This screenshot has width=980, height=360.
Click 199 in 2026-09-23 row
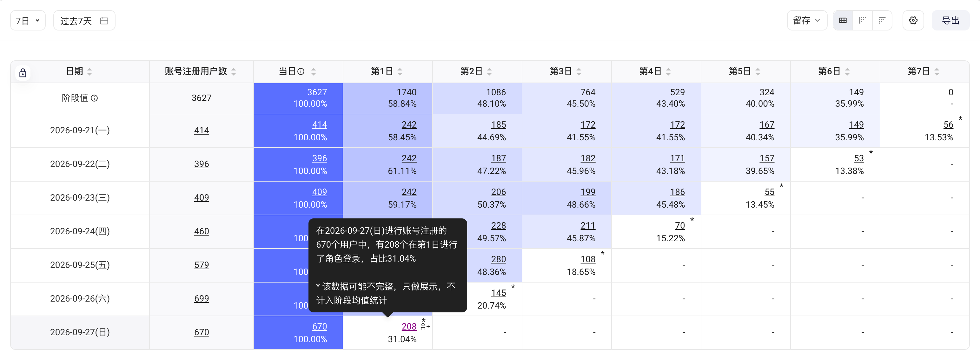point(588,192)
